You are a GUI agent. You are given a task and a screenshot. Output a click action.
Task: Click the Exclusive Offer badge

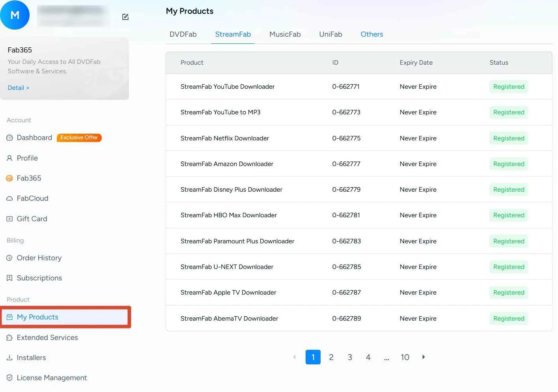[x=79, y=138]
